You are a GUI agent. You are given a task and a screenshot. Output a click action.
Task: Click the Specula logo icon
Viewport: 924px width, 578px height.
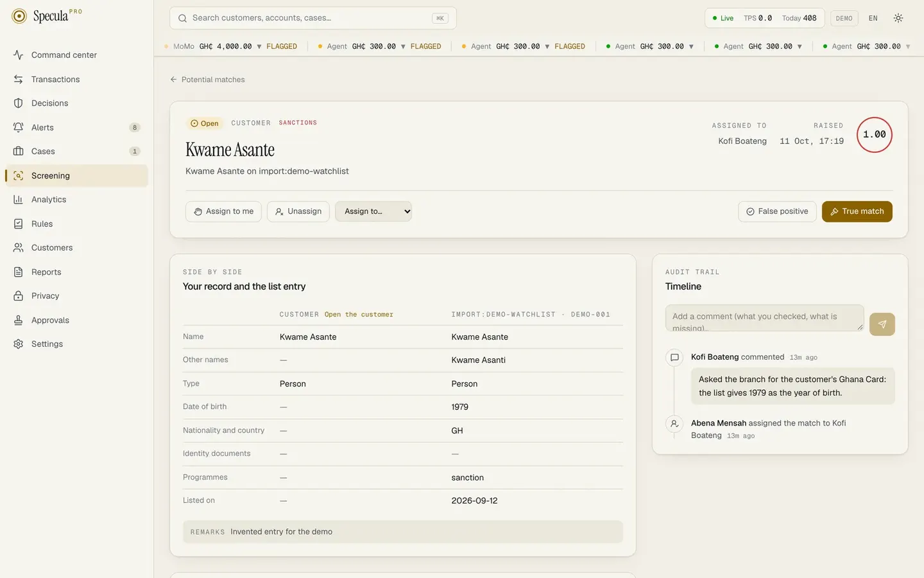point(19,16)
